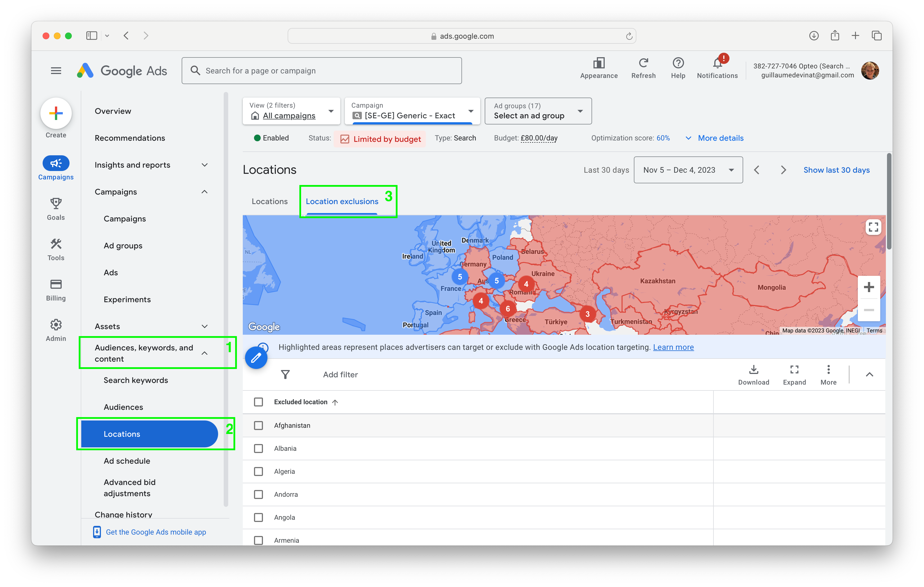This screenshot has width=924, height=587.
Task: Open the Goals trophy icon
Action: coord(56,203)
